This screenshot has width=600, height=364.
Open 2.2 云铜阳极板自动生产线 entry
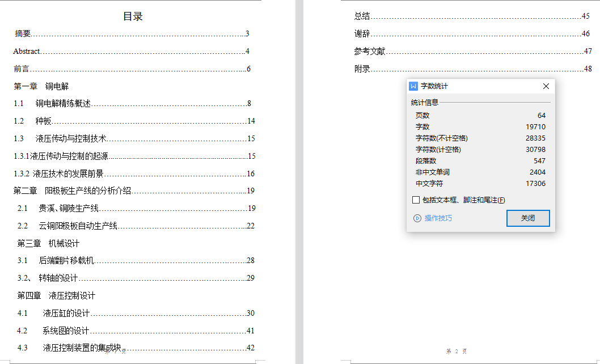[78, 226]
